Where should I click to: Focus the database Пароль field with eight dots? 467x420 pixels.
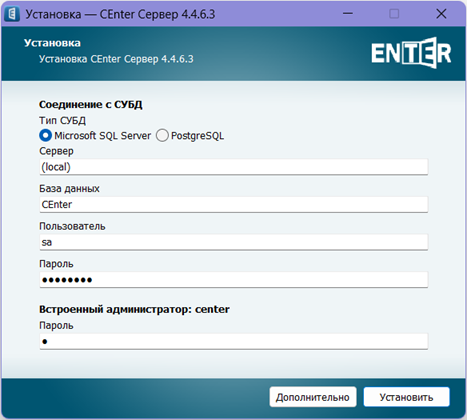(233, 280)
